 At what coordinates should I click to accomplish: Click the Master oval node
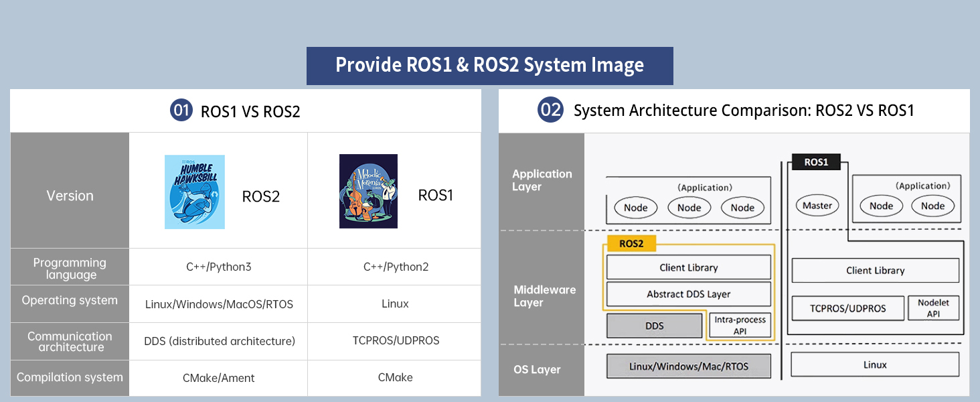[817, 206]
